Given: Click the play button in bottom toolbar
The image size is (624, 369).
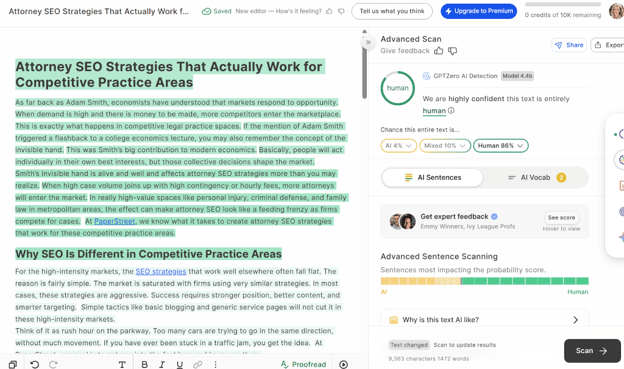Looking at the screenshot, I should coord(343,364).
